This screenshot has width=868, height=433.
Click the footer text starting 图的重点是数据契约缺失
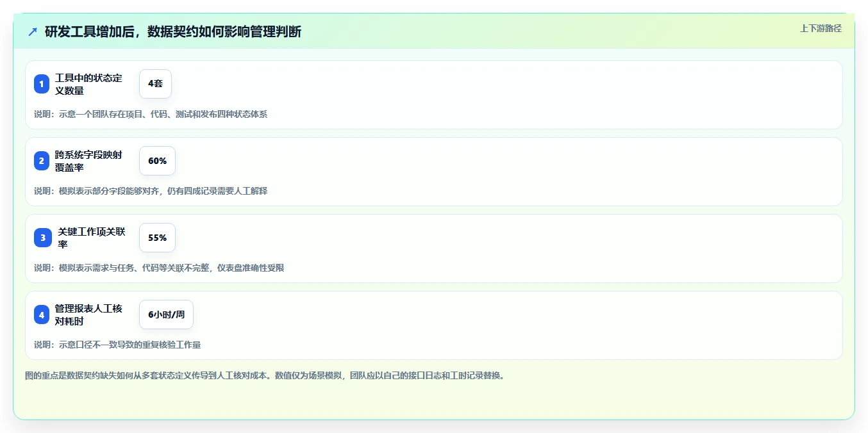[265, 375]
